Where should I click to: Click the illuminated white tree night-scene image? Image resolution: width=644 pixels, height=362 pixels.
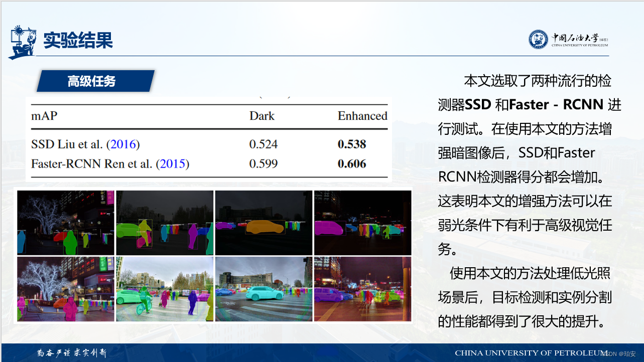pyautogui.click(x=65, y=288)
